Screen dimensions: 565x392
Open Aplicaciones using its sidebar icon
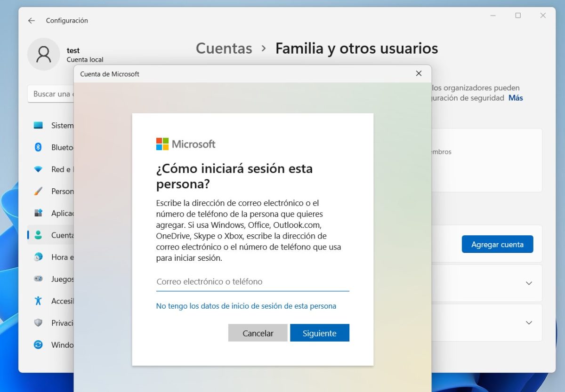(x=38, y=213)
